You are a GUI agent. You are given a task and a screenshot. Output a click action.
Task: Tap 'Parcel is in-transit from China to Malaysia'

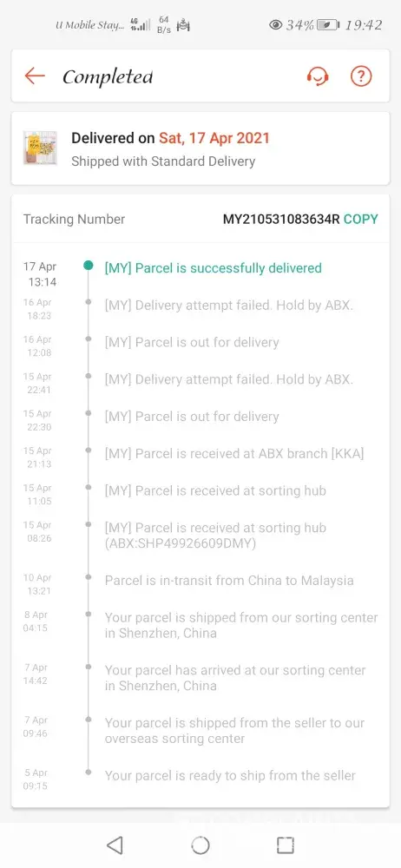[x=229, y=581]
